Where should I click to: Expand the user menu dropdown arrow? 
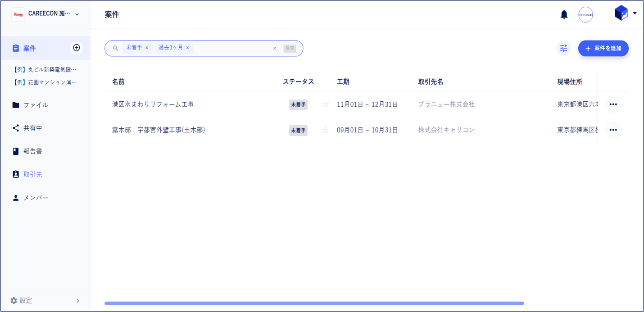[635, 13]
